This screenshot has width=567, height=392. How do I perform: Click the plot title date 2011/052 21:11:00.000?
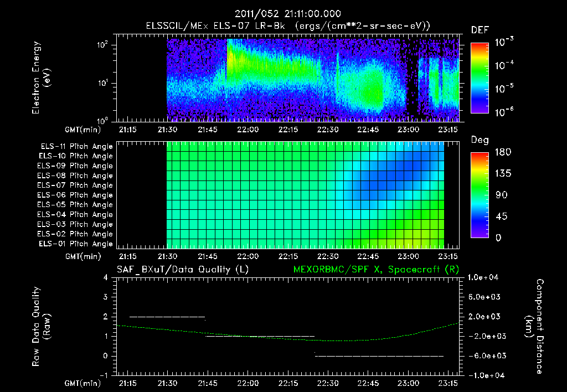pyautogui.click(x=287, y=14)
